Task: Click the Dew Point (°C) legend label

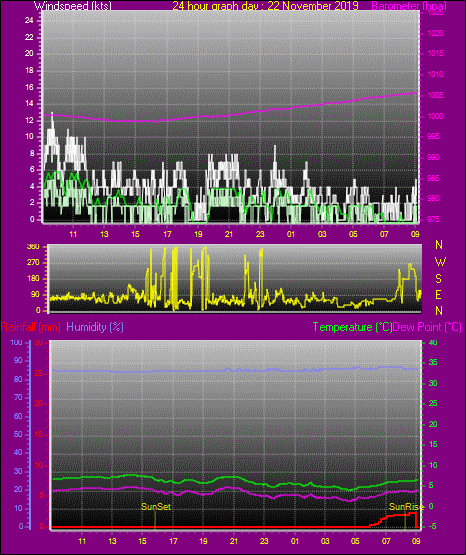Action: pyautogui.click(x=427, y=327)
